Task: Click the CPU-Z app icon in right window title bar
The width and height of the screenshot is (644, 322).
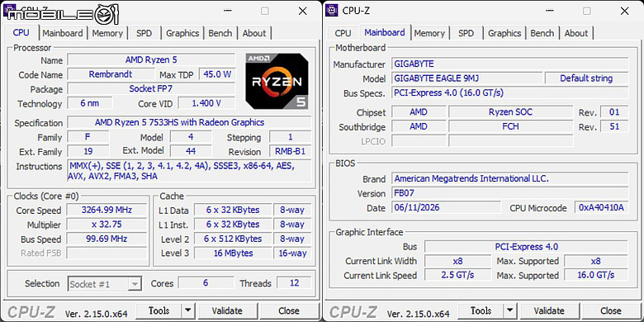Action: pyautogui.click(x=331, y=11)
